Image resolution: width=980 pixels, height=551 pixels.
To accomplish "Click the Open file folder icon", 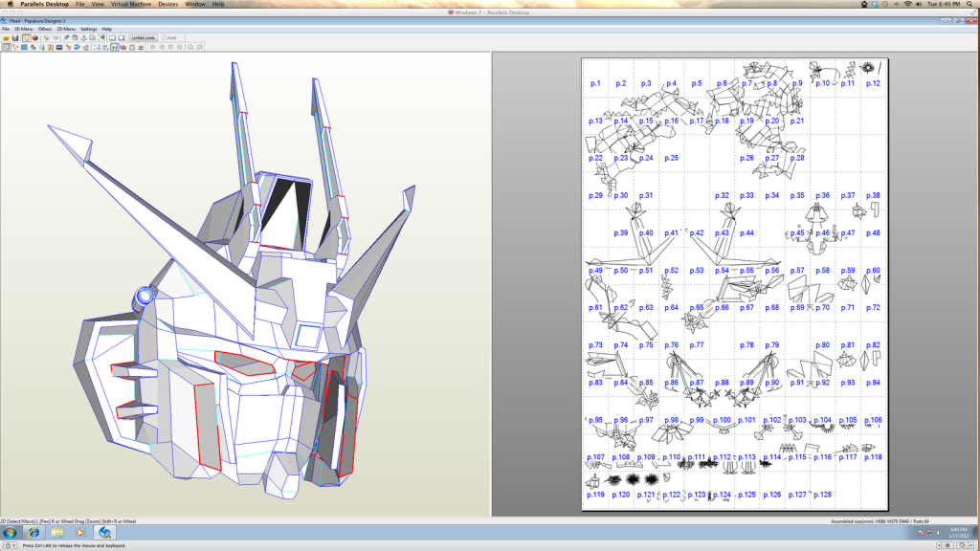I will click(x=6, y=37).
